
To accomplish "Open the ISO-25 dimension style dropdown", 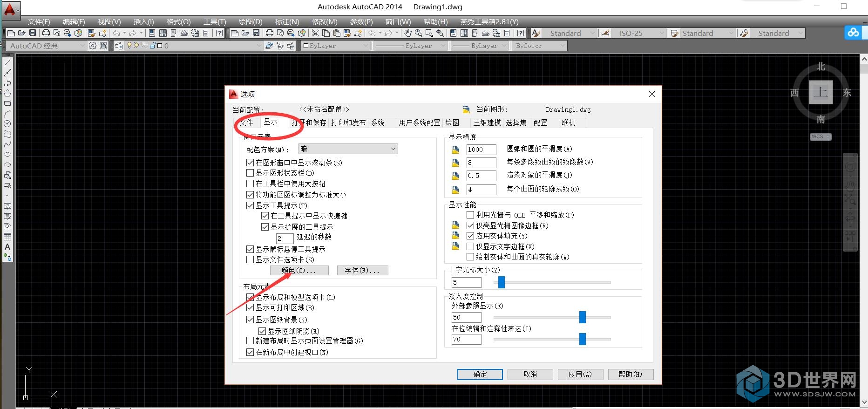I will coord(638,33).
